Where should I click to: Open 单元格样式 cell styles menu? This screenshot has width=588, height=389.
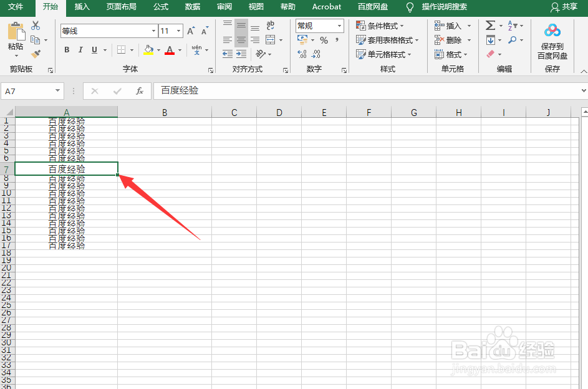(x=383, y=54)
